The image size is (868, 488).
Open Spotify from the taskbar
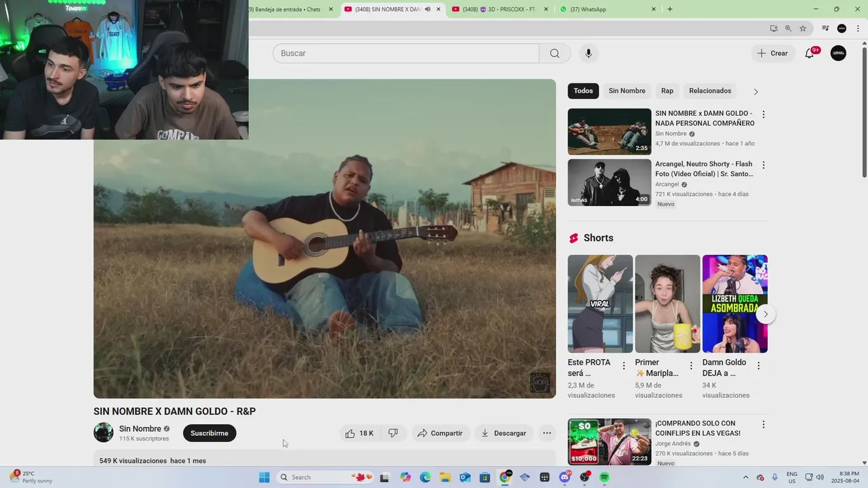click(604, 477)
